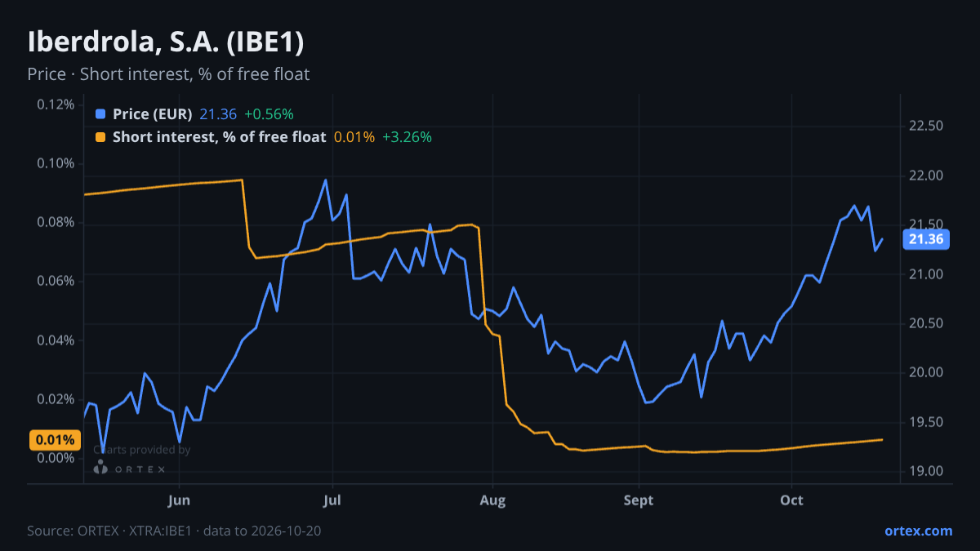Click the blue Price (EUR) legend swatch
This screenshot has width=980, height=551.
100,114
